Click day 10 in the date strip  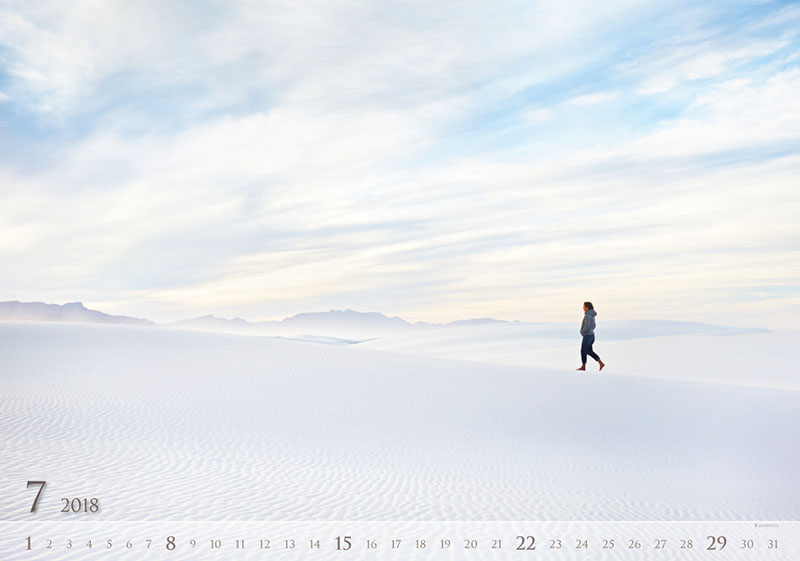tap(215, 544)
